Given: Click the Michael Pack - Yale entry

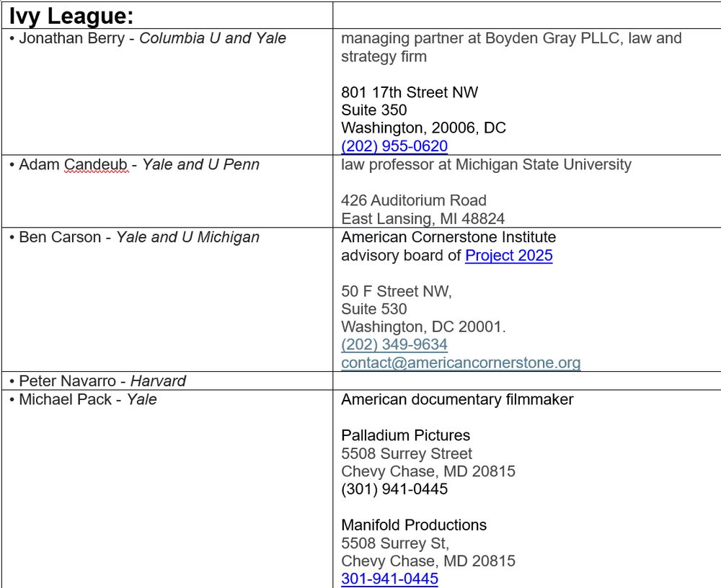Looking at the screenshot, I should coord(83,399).
